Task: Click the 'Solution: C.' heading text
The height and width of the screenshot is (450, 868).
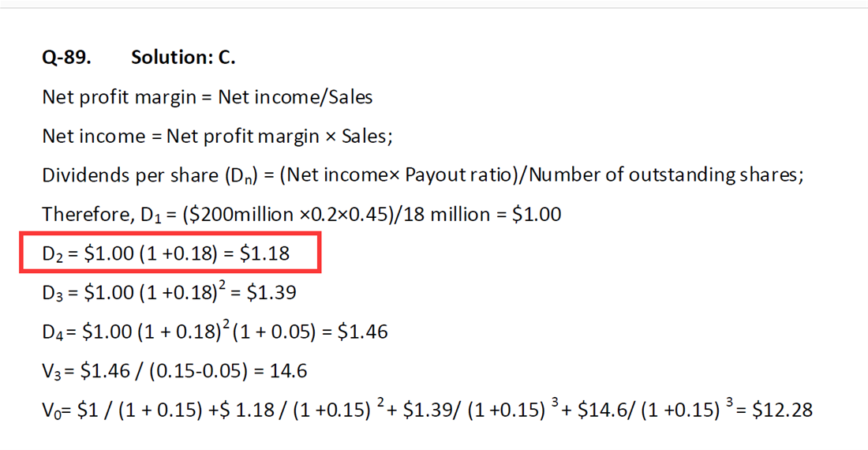Action: pos(183,57)
